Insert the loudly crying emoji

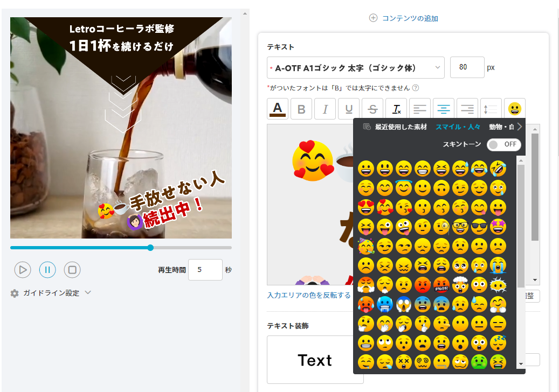[x=498, y=265]
